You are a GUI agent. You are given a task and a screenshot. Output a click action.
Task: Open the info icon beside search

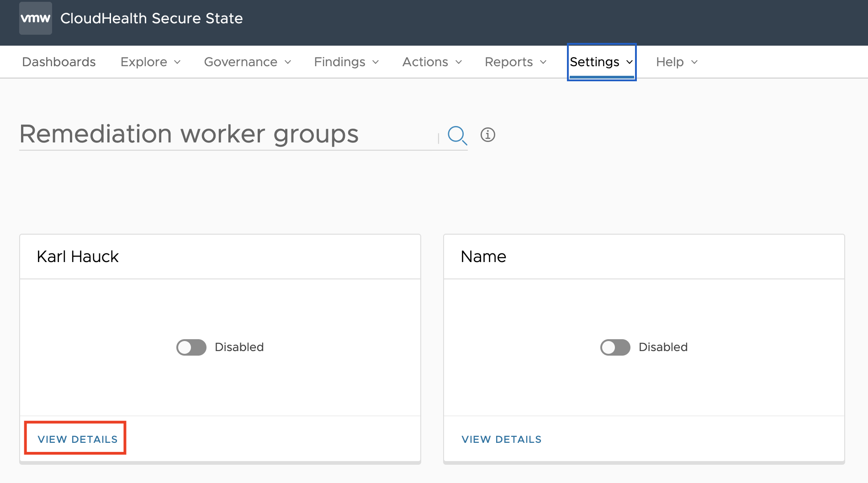tap(487, 135)
